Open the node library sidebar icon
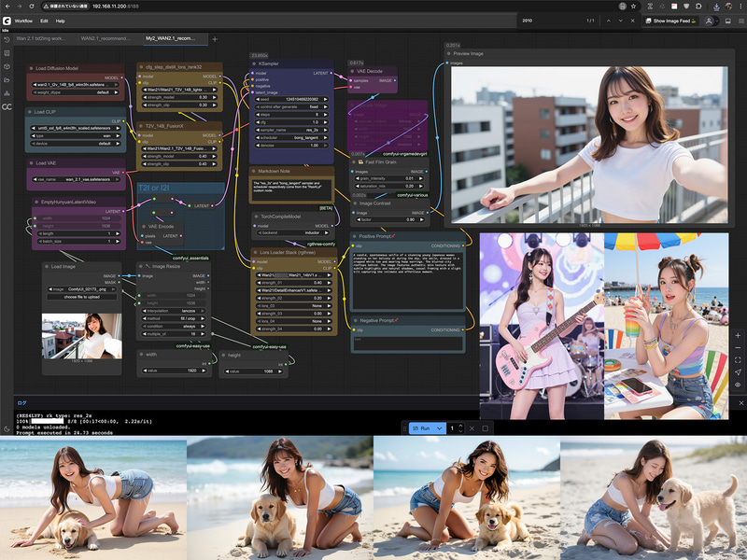This screenshot has height=560, width=747. pyautogui.click(x=7, y=53)
